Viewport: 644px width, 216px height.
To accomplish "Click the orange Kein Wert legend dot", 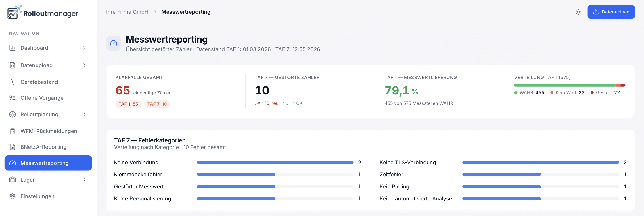I will tap(552, 93).
